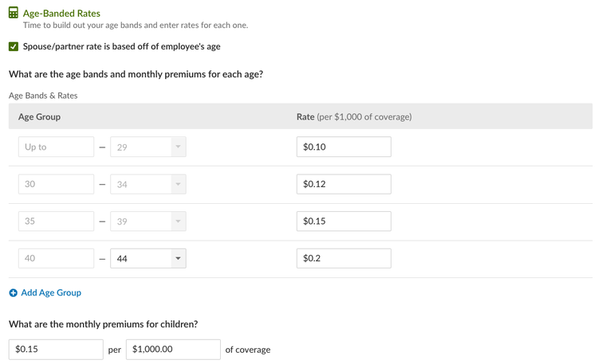598x364 pixels.
Task: Click the lower age field showing 30
Action: click(56, 184)
